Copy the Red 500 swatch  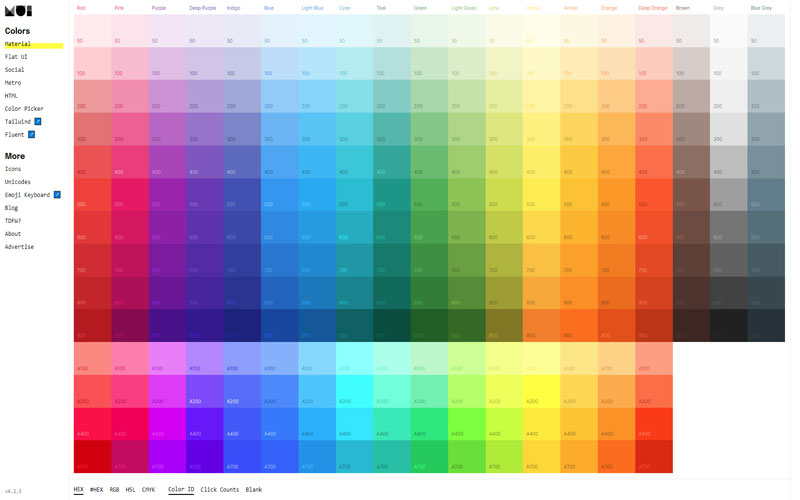92,194
